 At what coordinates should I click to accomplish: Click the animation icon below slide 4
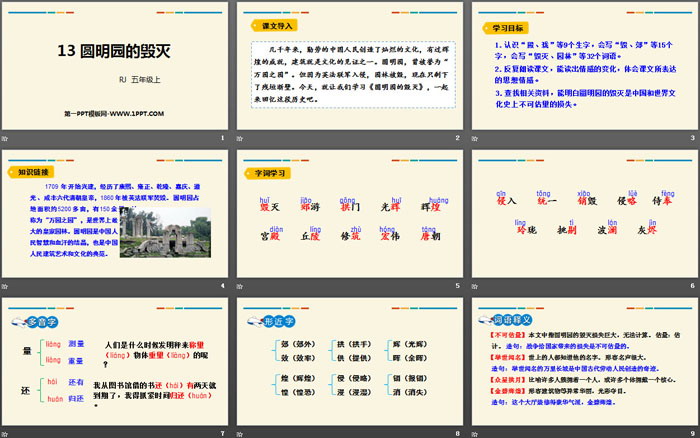pyautogui.click(x=7, y=285)
